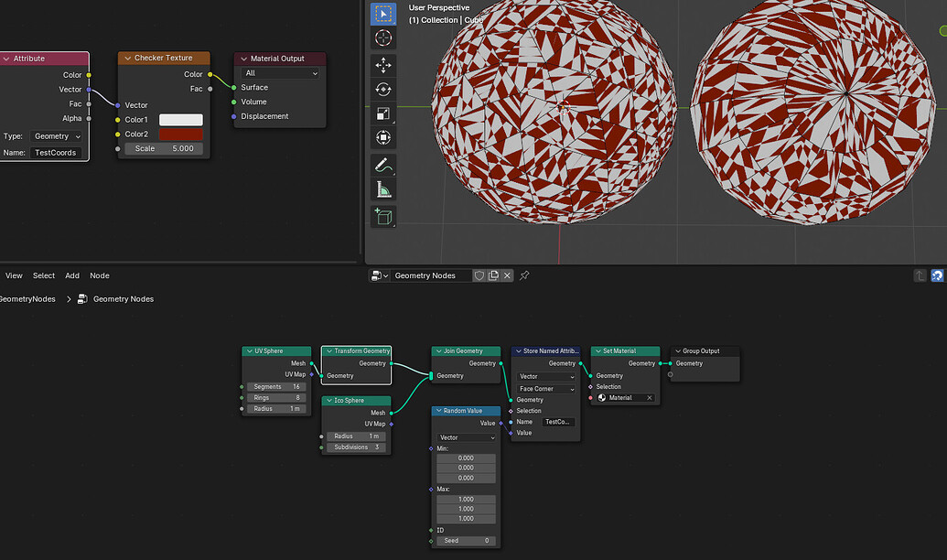
Task: Open the View menu in the node editor
Action: point(14,275)
